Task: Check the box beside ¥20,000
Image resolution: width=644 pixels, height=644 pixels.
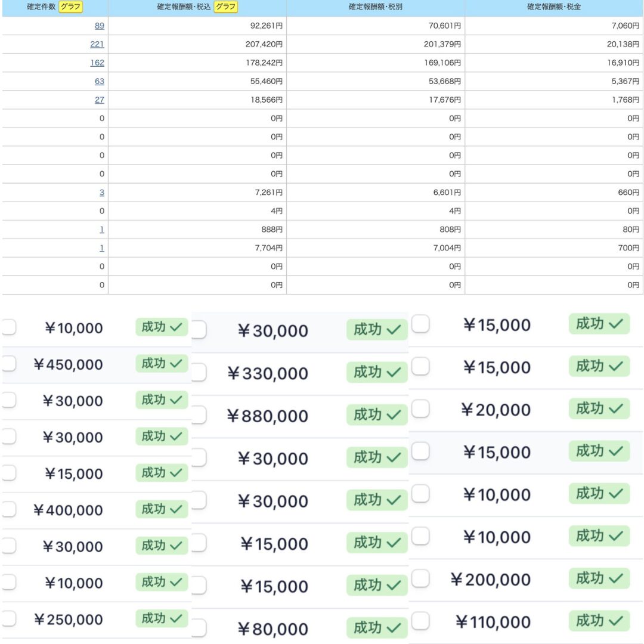Action: click(x=420, y=408)
